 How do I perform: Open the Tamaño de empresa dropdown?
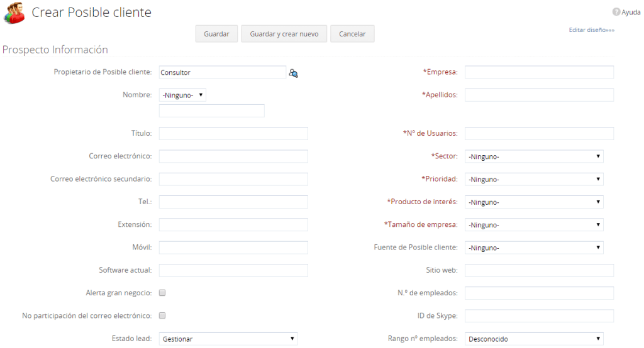(534, 225)
